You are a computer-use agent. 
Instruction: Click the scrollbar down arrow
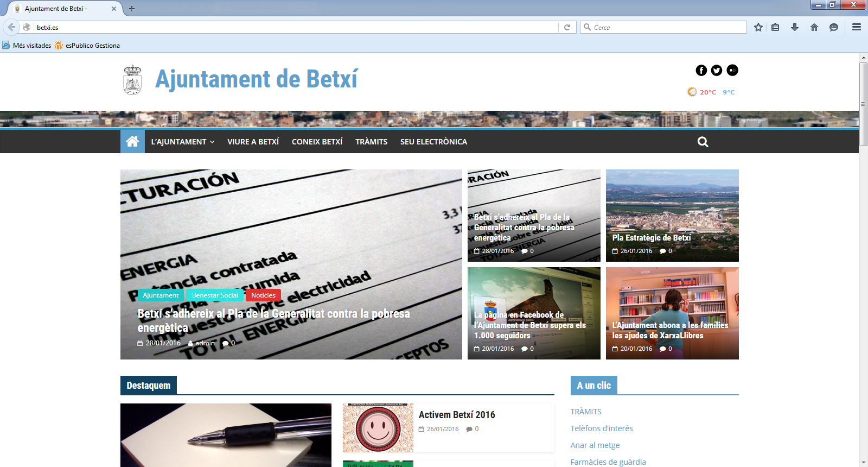[x=863, y=463]
